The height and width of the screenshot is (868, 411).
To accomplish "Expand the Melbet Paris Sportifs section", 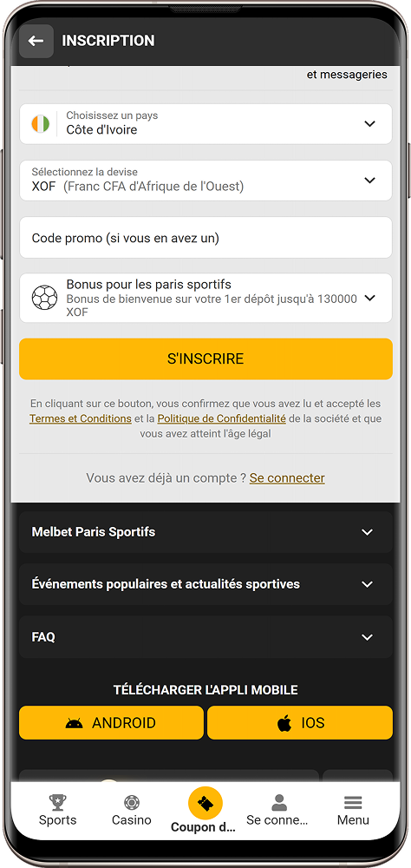I will tap(205, 532).
